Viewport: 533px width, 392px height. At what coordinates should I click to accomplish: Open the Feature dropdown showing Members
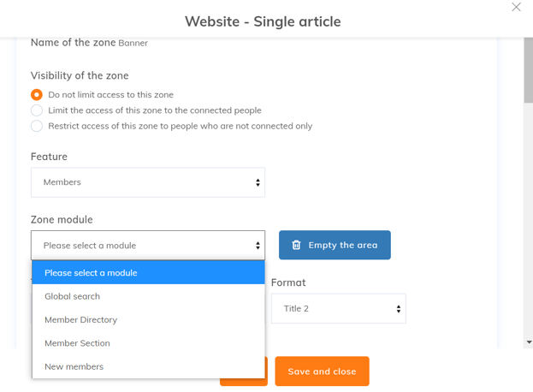(148, 182)
